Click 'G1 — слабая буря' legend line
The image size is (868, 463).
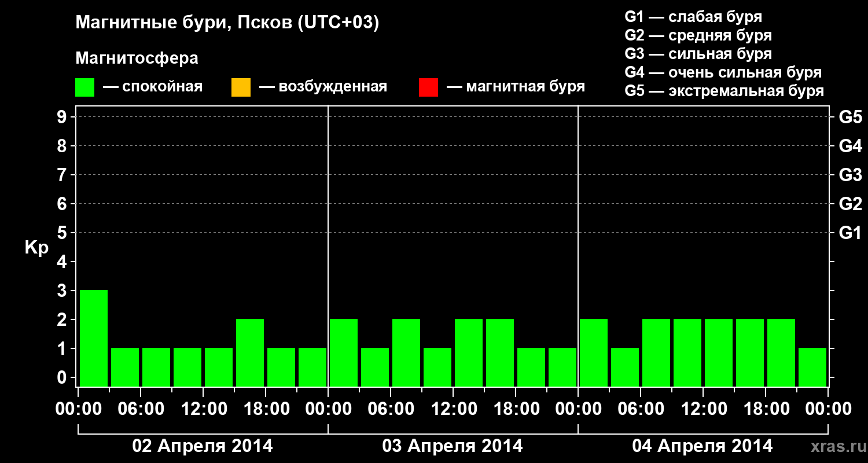(x=693, y=17)
